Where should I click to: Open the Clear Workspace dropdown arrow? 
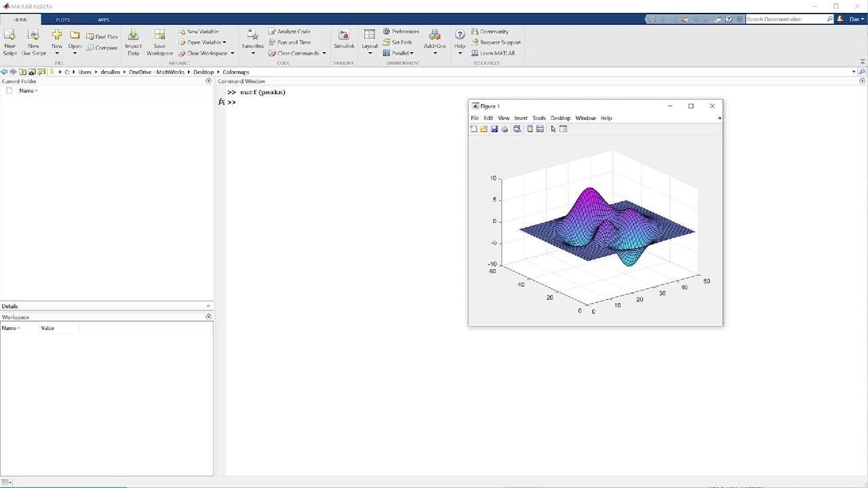click(x=232, y=54)
